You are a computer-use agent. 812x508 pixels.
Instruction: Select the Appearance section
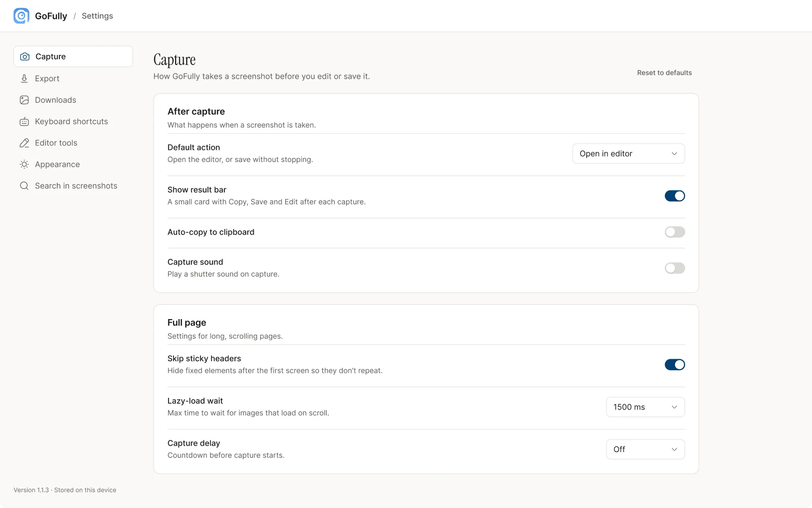[x=73, y=164]
